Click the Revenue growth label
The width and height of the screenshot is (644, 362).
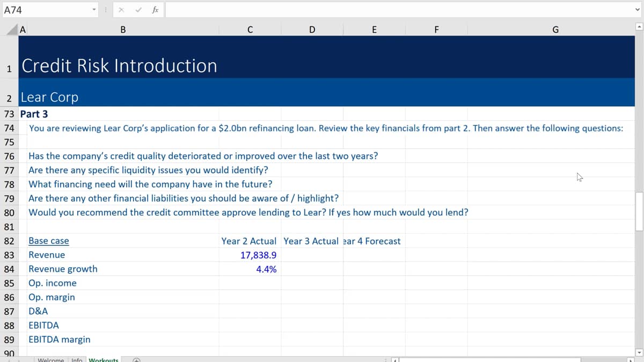(x=63, y=269)
